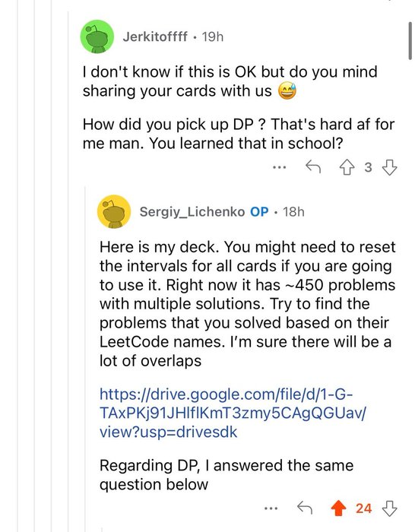Image resolution: width=415 pixels, height=532 pixels.
Task: Remove upvote on Sergiy_Lichenko's reply
Action: [x=339, y=508]
